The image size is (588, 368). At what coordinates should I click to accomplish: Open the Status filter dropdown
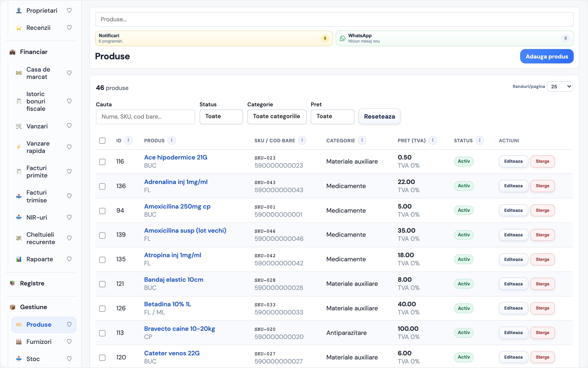tap(221, 117)
